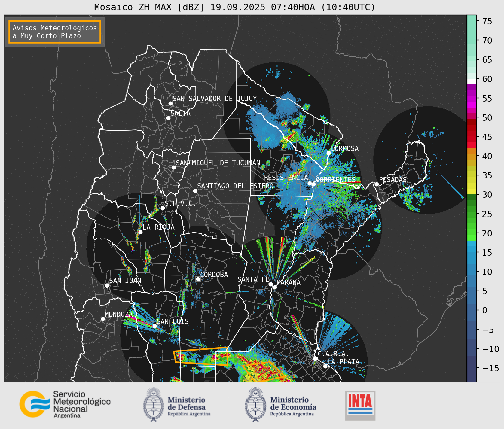Click the orange warning polygon over the southern storm
The height and width of the screenshot is (429, 504).
pos(265,371)
